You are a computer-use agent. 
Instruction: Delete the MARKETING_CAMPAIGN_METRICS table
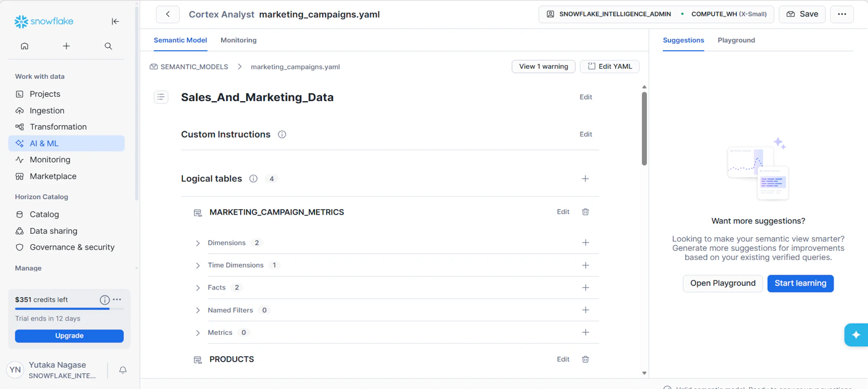[585, 212]
